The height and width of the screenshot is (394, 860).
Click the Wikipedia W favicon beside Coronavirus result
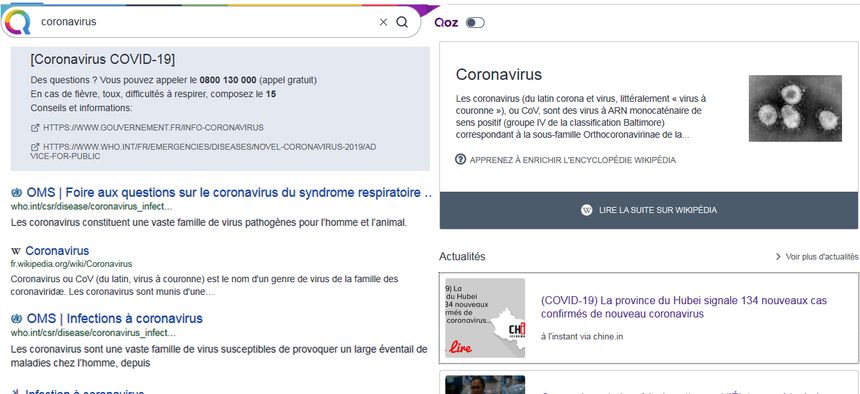pyautogui.click(x=16, y=251)
